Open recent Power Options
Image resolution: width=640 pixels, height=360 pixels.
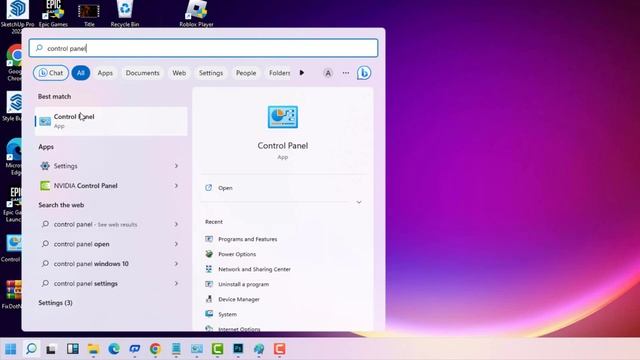coord(237,254)
